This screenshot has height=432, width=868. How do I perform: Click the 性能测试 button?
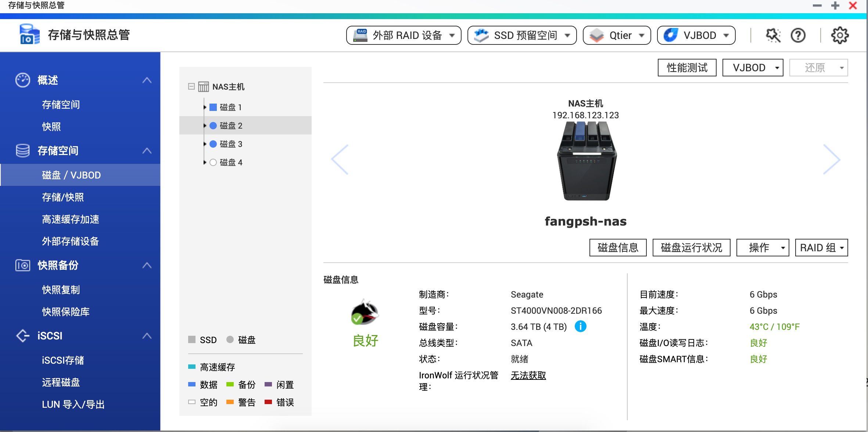[x=688, y=68]
